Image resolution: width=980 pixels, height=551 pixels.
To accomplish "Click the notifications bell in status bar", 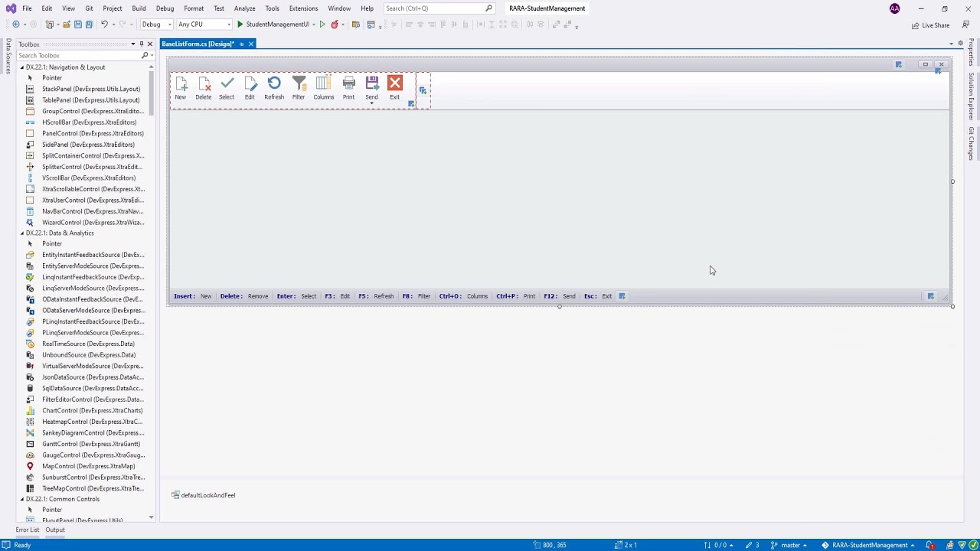I will 930,545.
